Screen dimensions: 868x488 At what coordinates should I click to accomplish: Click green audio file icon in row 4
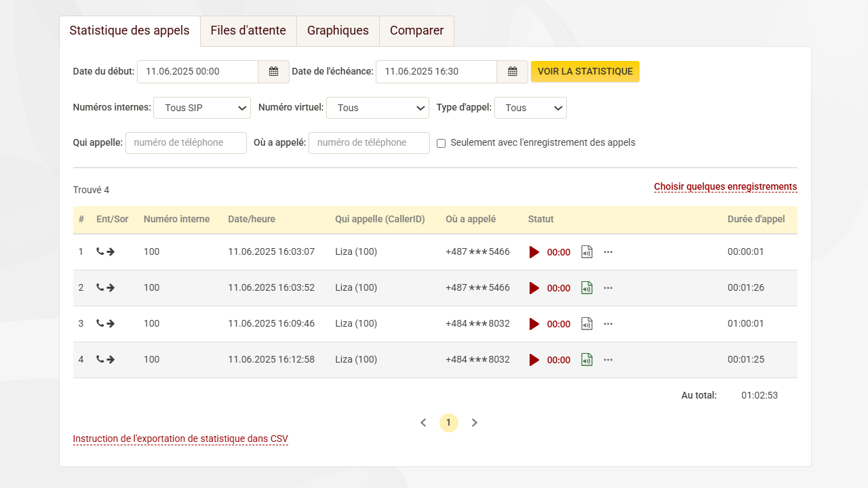[x=587, y=360]
